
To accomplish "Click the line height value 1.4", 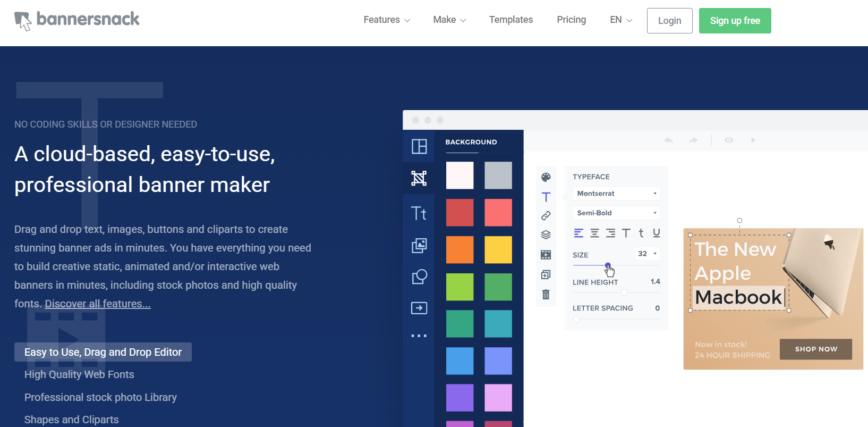I will (x=656, y=282).
